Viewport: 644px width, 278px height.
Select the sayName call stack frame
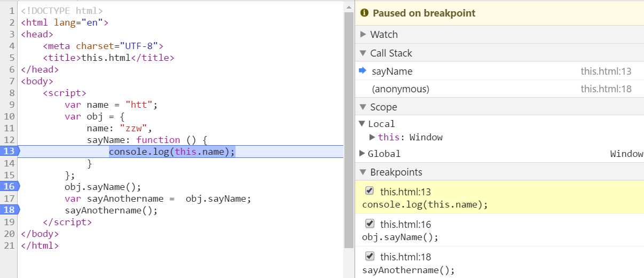(x=499, y=71)
